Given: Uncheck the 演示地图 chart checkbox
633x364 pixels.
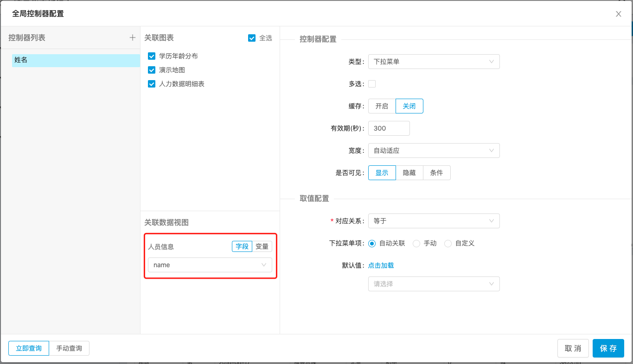Looking at the screenshot, I should click(x=152, y=70).
